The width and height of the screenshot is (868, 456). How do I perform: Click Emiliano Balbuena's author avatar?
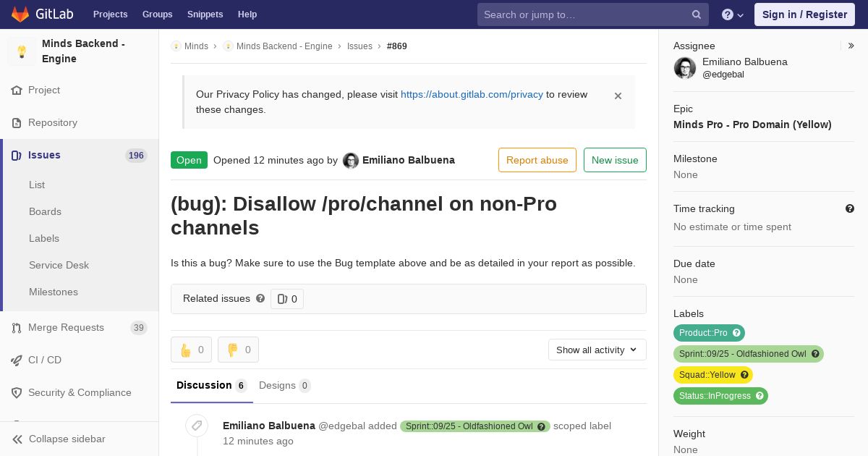[x=351, y=161]
